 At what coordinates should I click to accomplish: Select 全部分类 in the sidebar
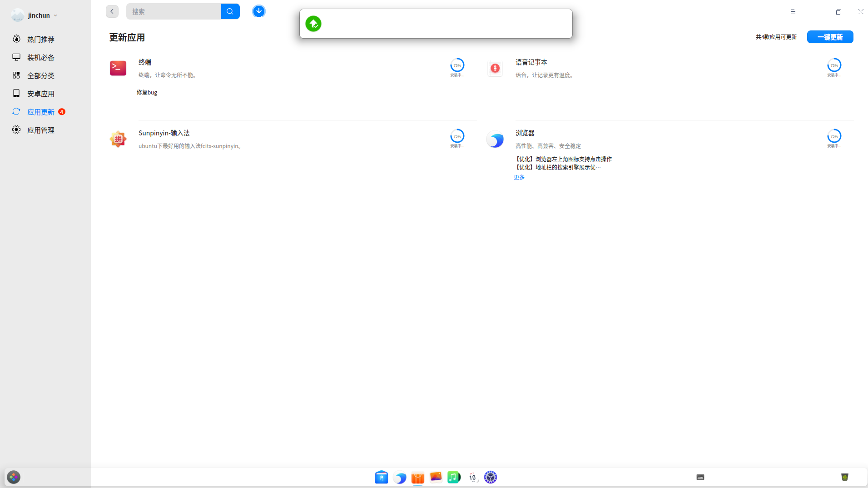tap(41, 75)
